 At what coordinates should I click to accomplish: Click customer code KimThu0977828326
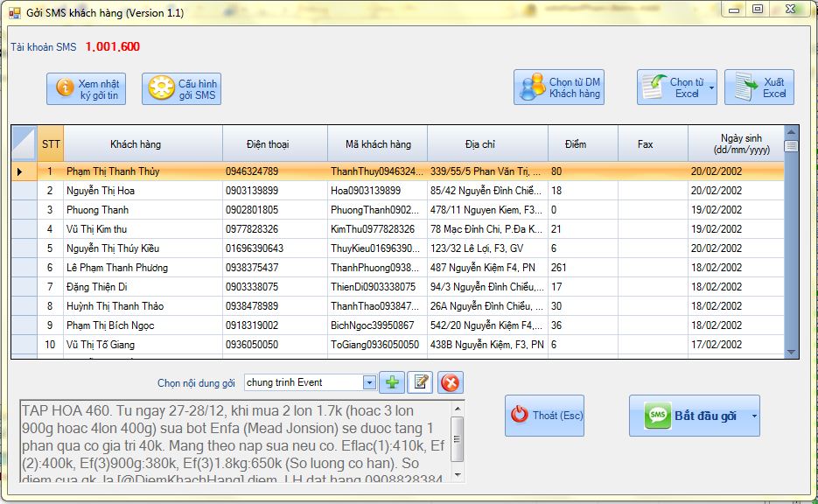373,229
